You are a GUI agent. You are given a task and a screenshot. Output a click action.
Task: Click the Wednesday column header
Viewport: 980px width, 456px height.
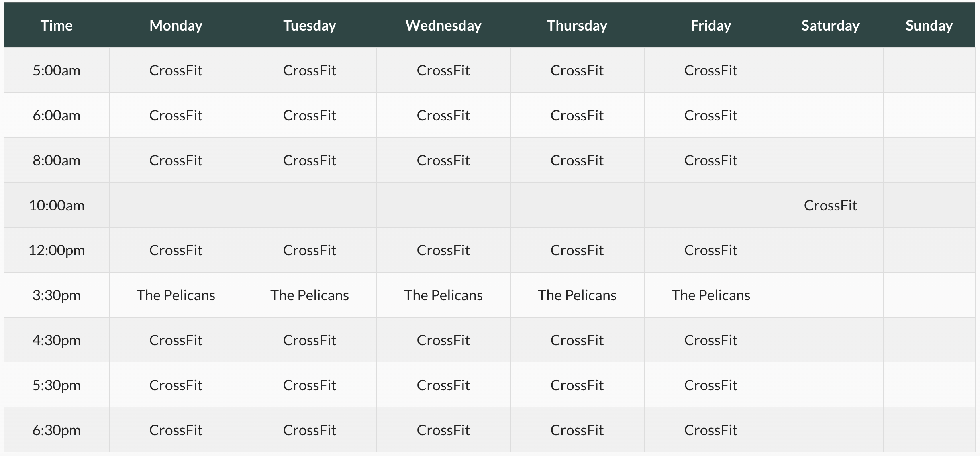443,25
